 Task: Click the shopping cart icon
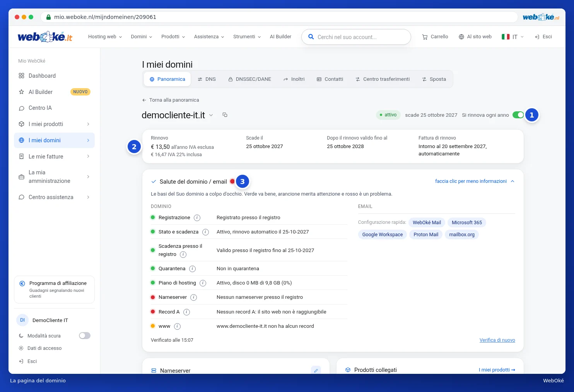point(425,37)
